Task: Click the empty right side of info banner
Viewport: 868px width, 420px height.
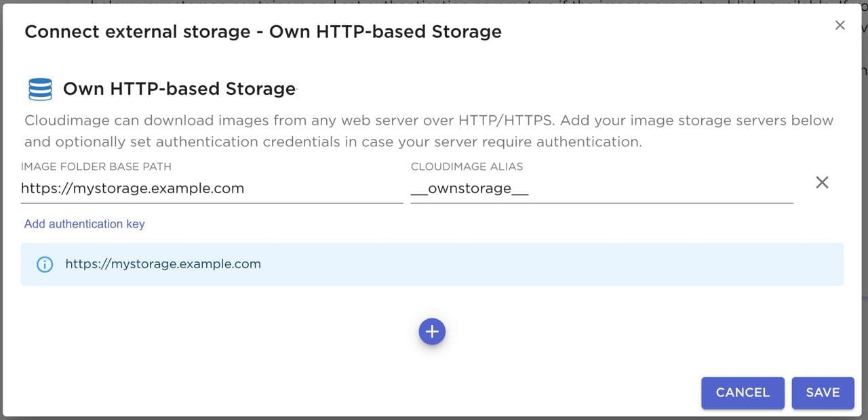Action: click(610, 264)
